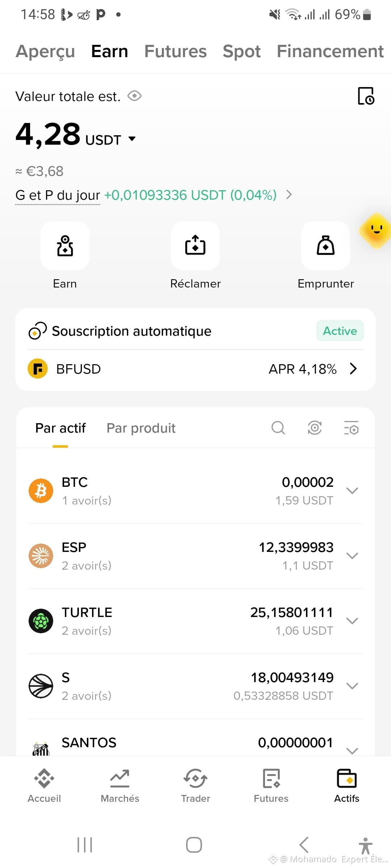Open the USDT currency dropdown

coord(110,140)
